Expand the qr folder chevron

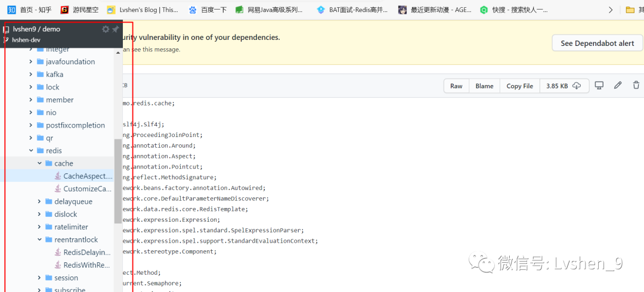coord(31,138)
